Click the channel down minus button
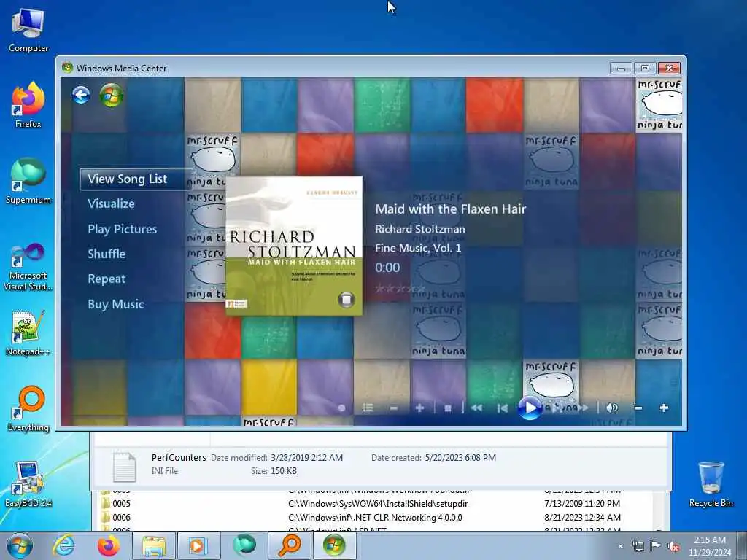The image size is (747, 560). tap(393, 408)
